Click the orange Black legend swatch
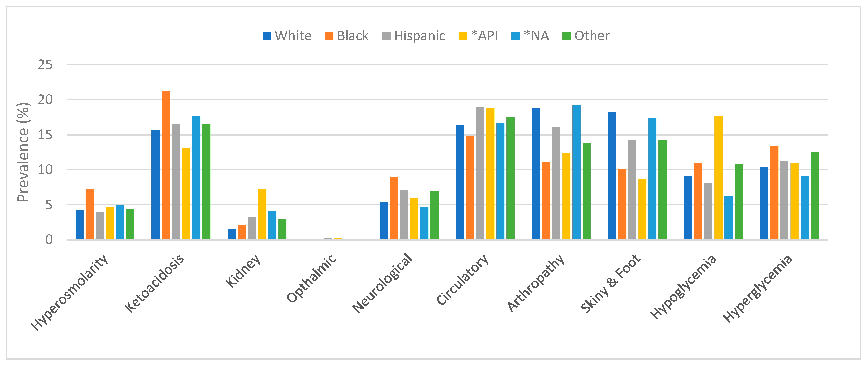Image resolution: width=868 pixels, height=367 pixels. pyautogui.click(x=329, y=36)
